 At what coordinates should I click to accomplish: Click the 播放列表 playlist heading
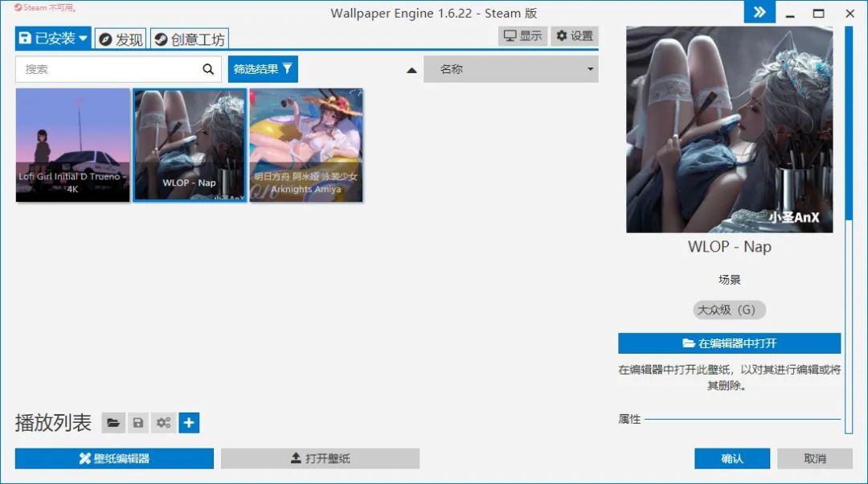click(x=53, y=423)
